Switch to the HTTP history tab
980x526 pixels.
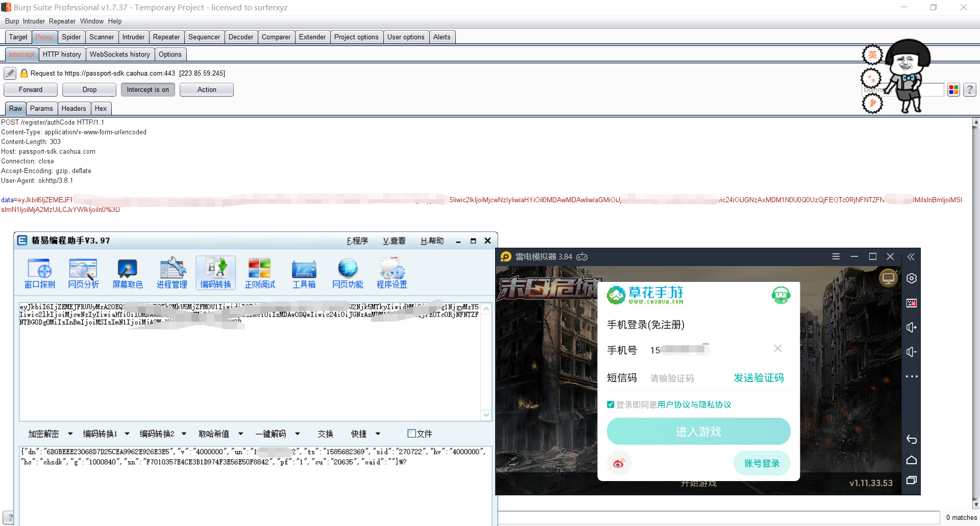(62, 55)
